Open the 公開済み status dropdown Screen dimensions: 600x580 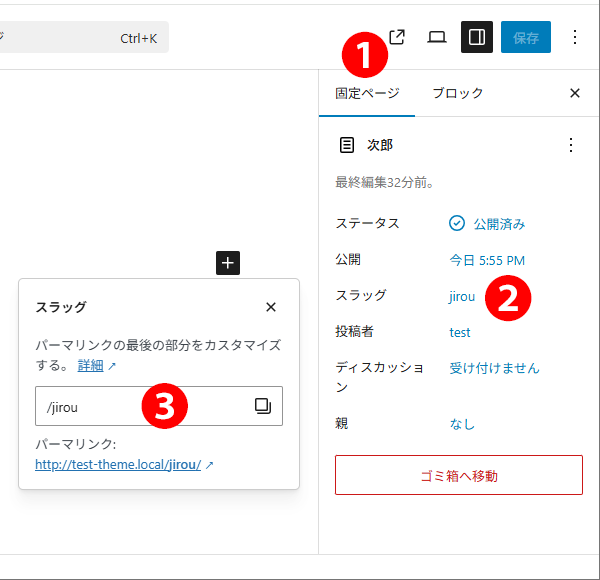tap(487, 224)
